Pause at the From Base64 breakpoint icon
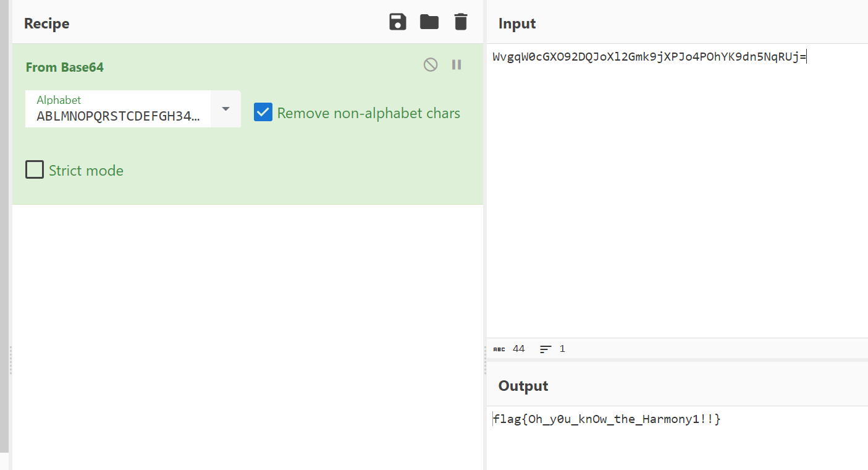 click(x=457, y=64)
